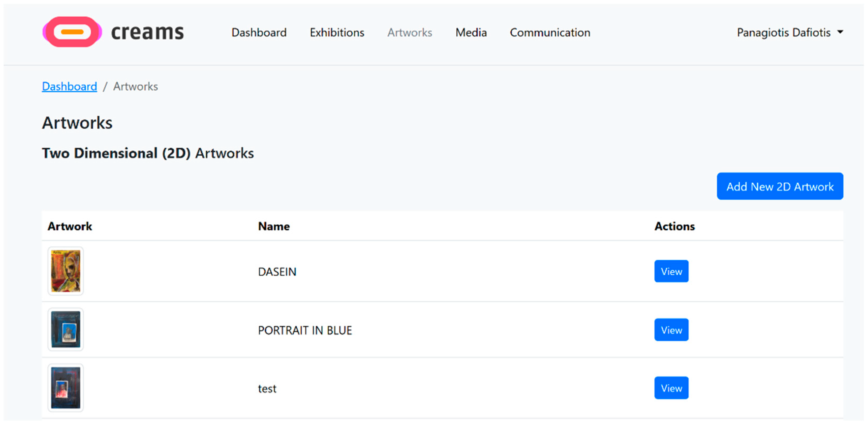Click the creams brand name text

(147, 33)
